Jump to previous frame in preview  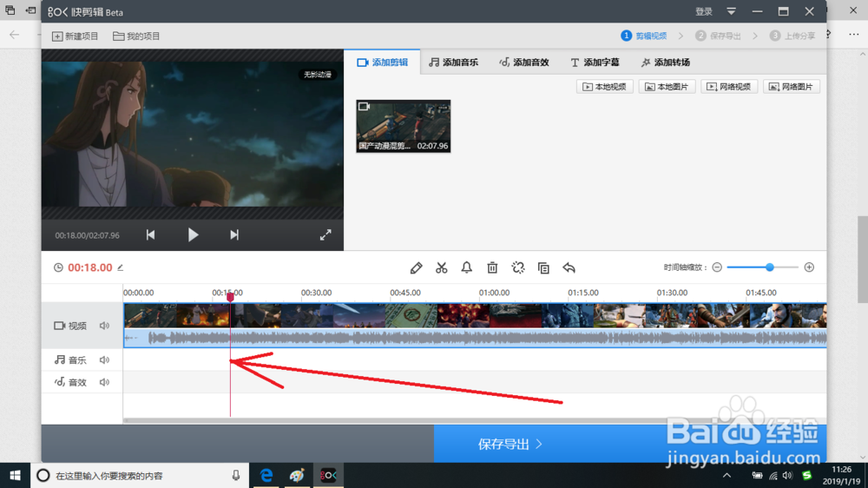[150, 234]
